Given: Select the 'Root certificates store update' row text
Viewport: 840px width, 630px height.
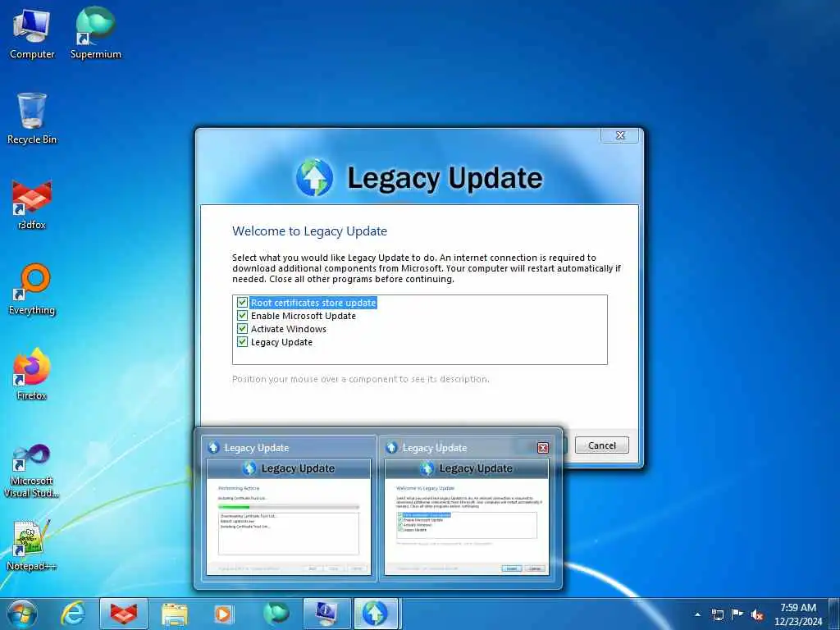Looking at the screenshot, I should 313,303.
